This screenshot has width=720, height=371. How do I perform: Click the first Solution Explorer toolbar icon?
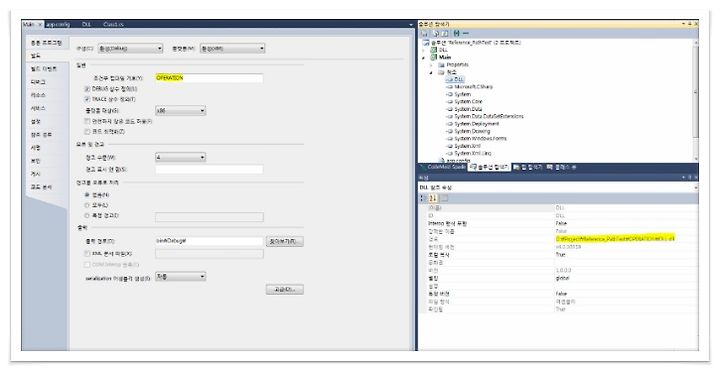(x=424, y=34)
